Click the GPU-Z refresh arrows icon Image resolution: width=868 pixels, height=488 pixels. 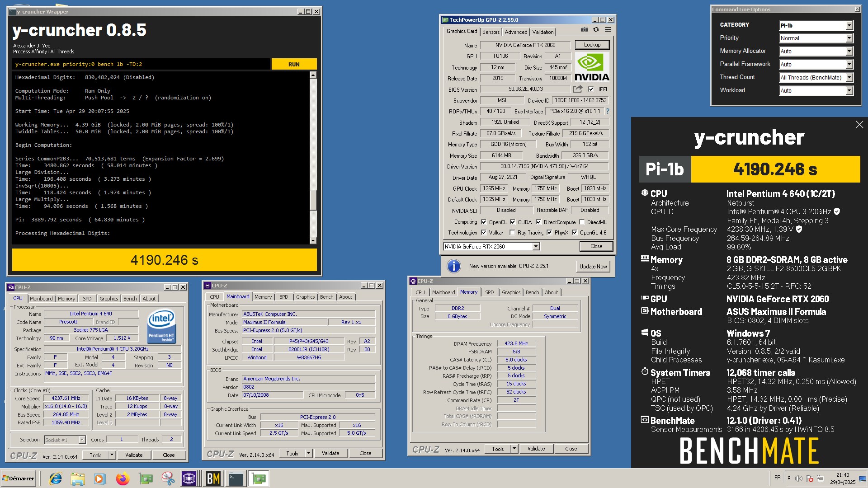[596, 30]
